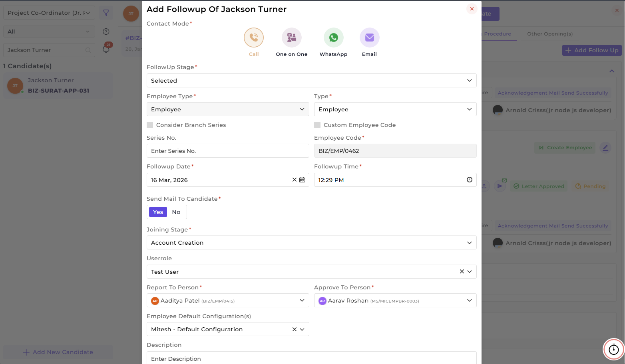
Task: Switch to the Procedure tab
Action: [498, 34]
